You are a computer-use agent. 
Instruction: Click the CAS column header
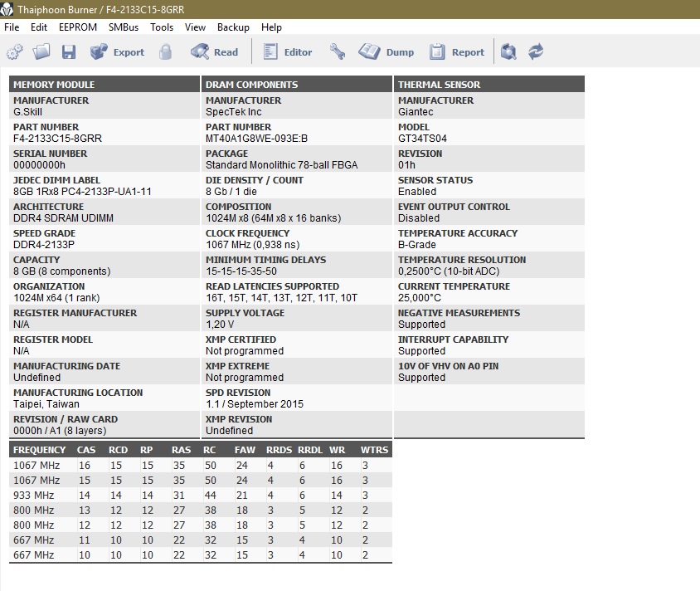coord(86,450)
